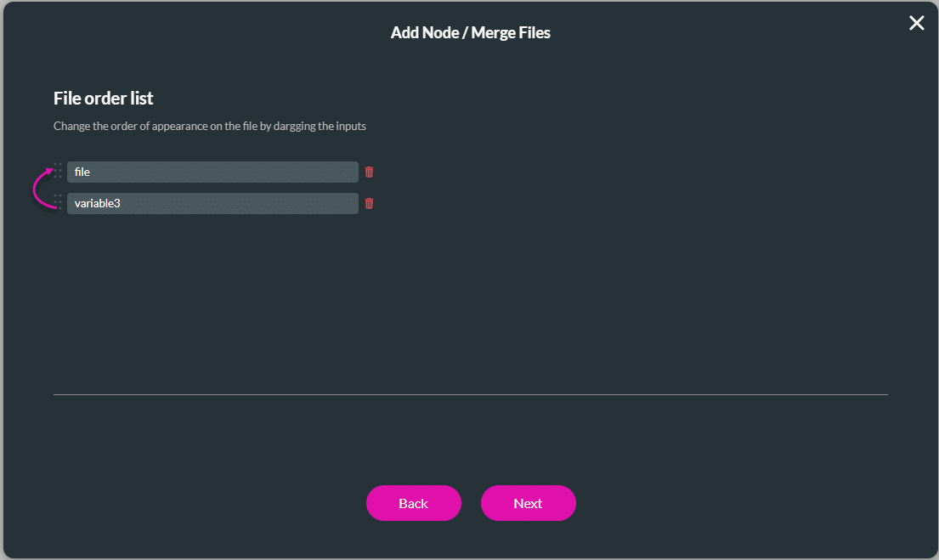The height and width of the screenshot is (560, 939).
Task: Click Next to proceed with the merge
Action: [x=528, y=503]
